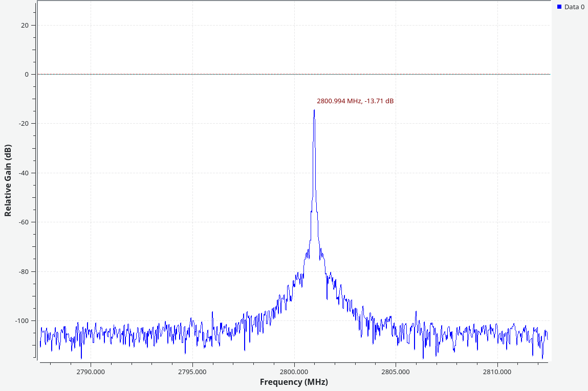The width and height of the screenshot is (588, 391).
Task: Click the tip of the signal peak
Action: [314, 110]
